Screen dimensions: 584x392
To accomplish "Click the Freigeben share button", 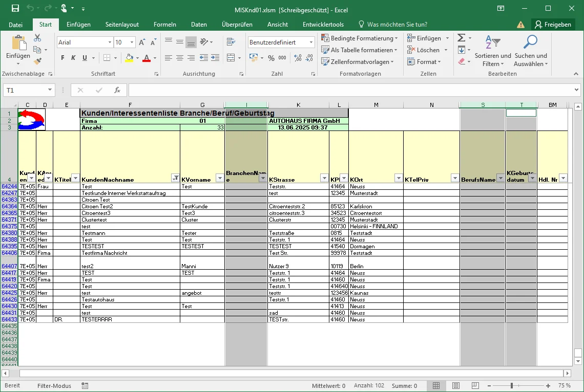I will pos(553,25).
